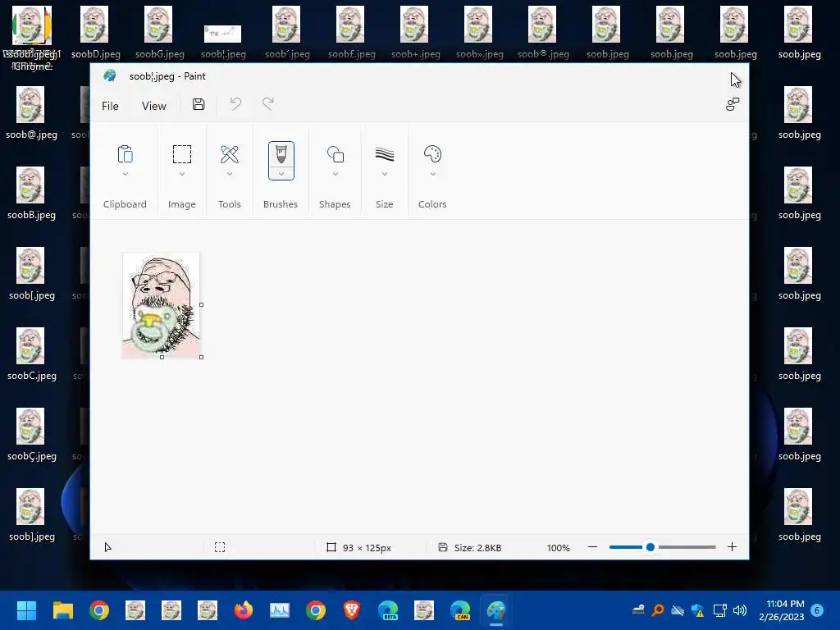
Task: Open the notification badge showing 6
Action: (x=817, y=610)
